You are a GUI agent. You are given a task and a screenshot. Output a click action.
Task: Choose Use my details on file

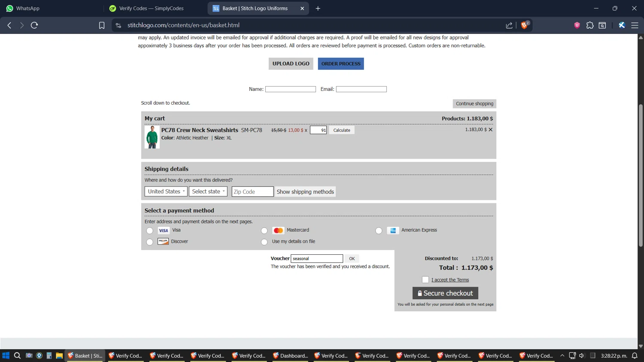click(x=264, y=242)
